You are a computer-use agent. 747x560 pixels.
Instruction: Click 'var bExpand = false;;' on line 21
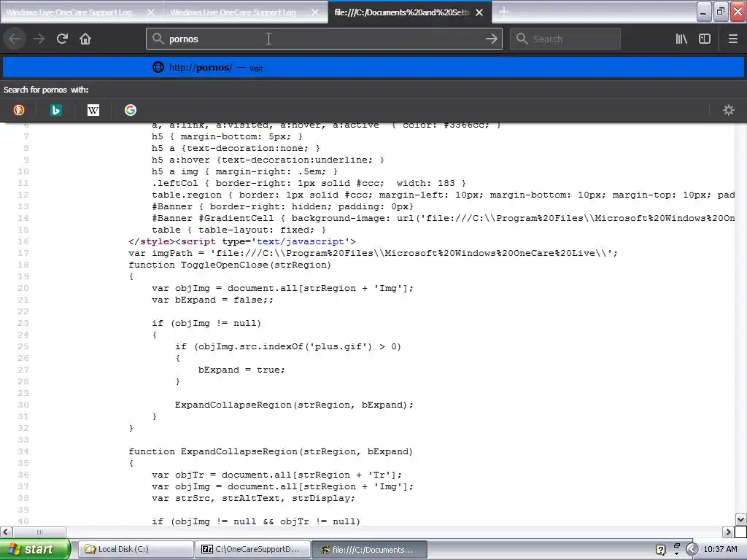(212, 300)
